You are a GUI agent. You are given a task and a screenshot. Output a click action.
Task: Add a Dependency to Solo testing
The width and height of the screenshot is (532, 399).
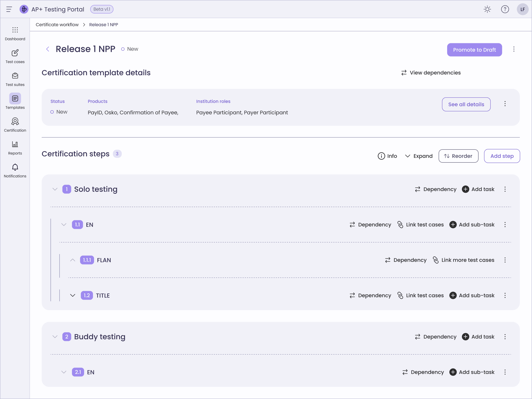pyautogui.click(x=435, y=189)
